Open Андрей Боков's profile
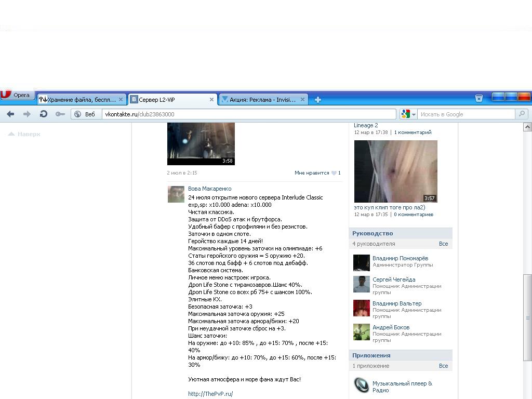This screenshot has width=532, height=399. coord(391,327)
